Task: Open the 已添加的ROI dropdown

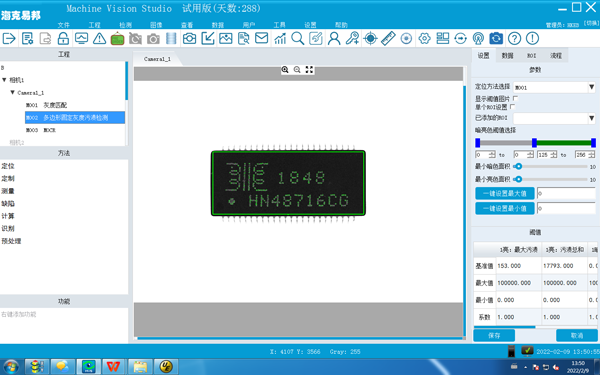Action: 554,118
